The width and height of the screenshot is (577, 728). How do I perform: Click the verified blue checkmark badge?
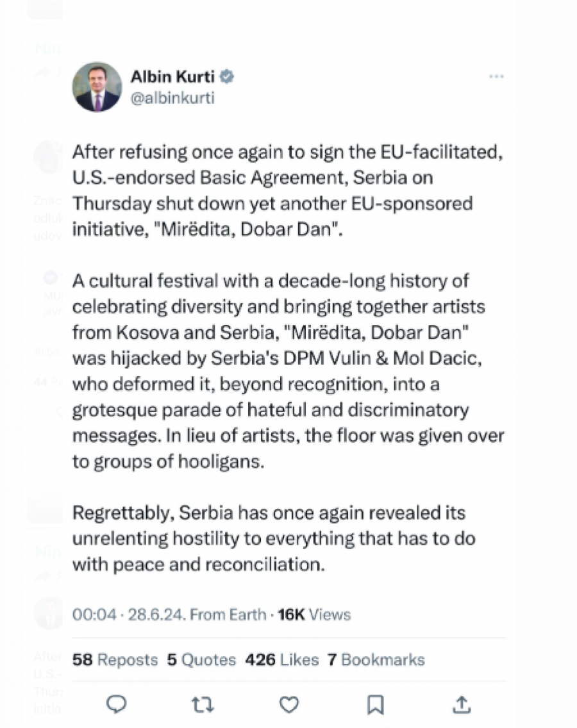pos(226,76)
